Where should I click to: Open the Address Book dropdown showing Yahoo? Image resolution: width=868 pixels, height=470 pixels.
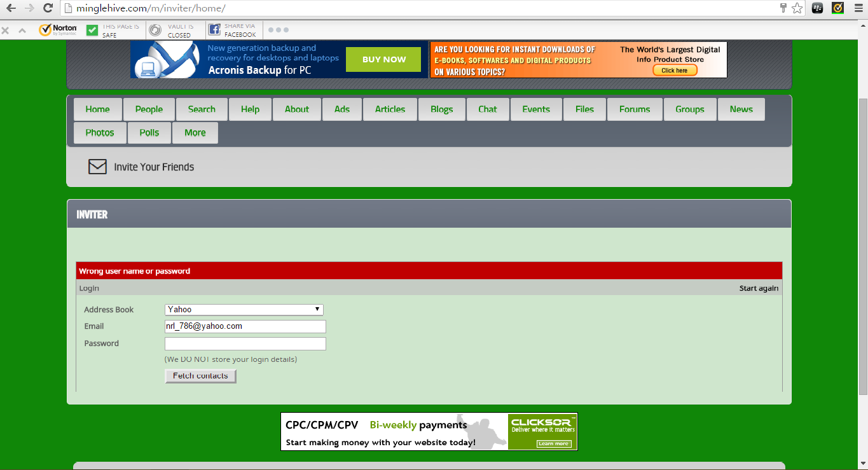pyautogui.click(x=244, y=310)
